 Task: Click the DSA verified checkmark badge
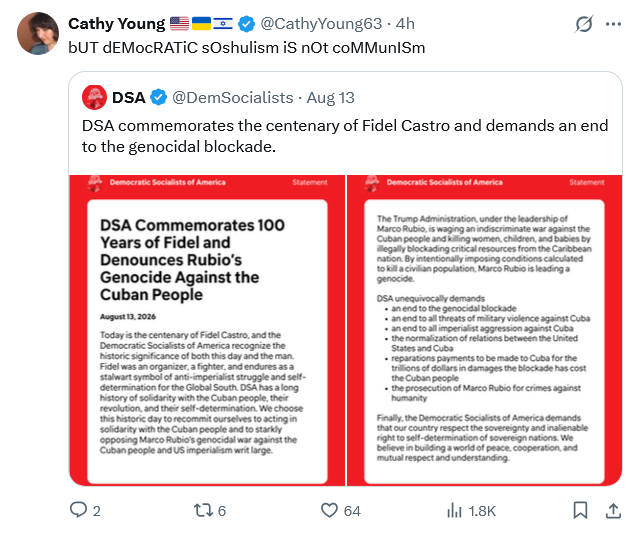(x=158, y=98)
